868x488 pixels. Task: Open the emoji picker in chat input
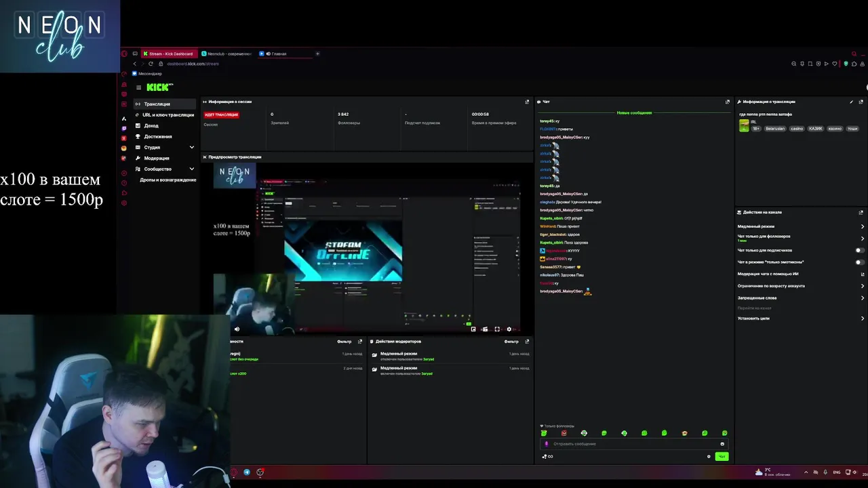(x=722, y=444)
